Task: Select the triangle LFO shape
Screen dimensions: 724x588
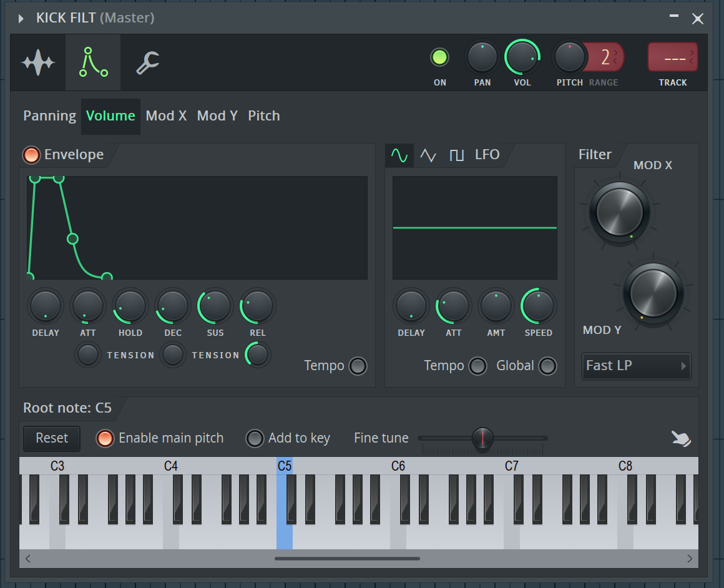Action: (428, 155)
